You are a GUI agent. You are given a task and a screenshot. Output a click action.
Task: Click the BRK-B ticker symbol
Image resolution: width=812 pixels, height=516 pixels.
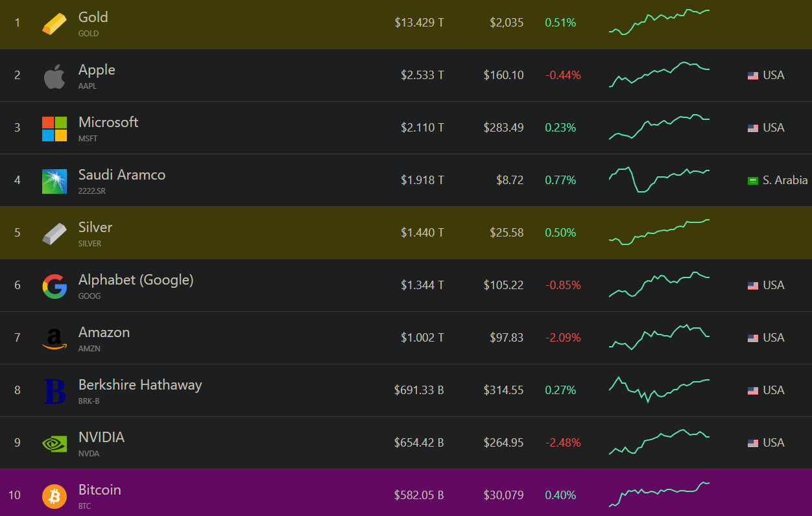89,401
